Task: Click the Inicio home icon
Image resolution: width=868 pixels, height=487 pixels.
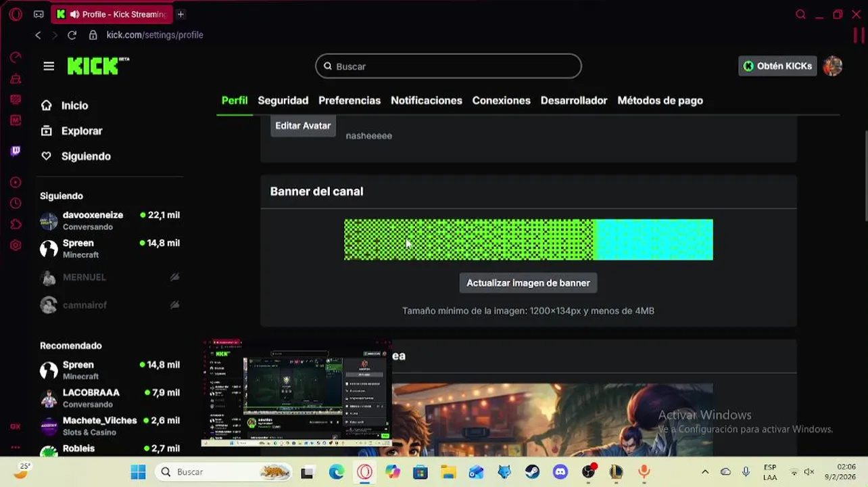Action: tap(46, 106)
